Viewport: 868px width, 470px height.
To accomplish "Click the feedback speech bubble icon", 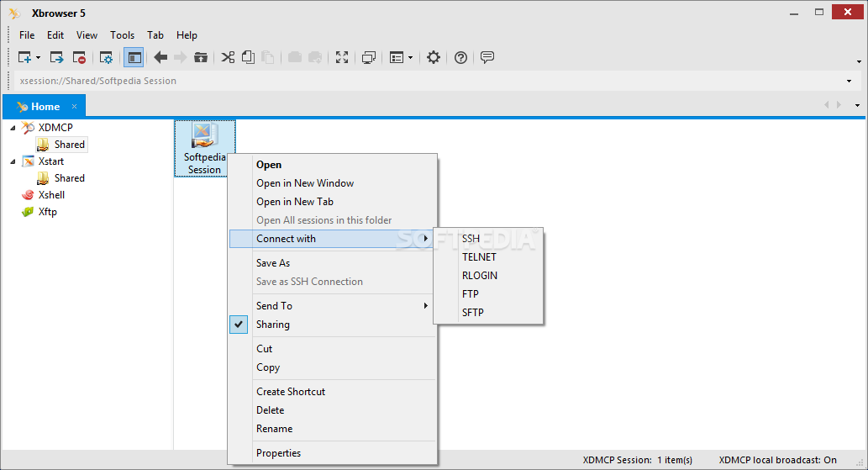I will pos(487,57).
